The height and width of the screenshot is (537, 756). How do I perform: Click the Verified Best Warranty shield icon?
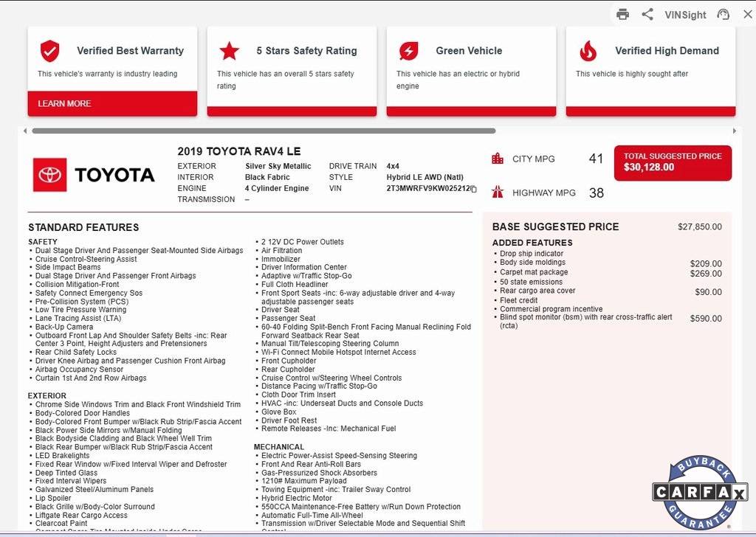coord(49,51)
